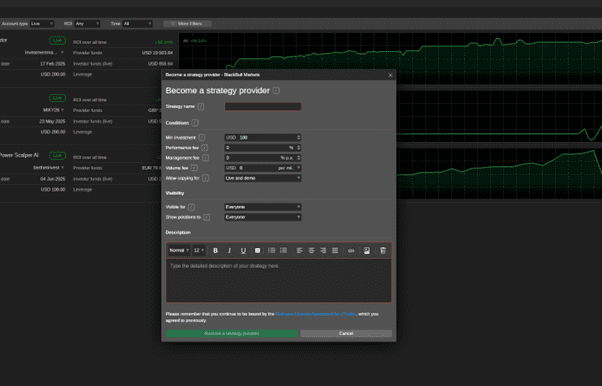Insert an image using the picture icon
602x386 pixels.
367,250
